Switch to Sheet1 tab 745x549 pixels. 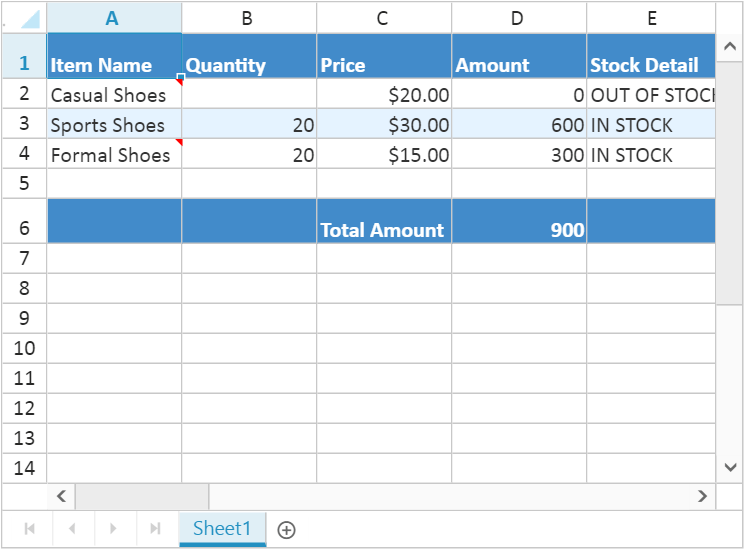tap(222, 529)
